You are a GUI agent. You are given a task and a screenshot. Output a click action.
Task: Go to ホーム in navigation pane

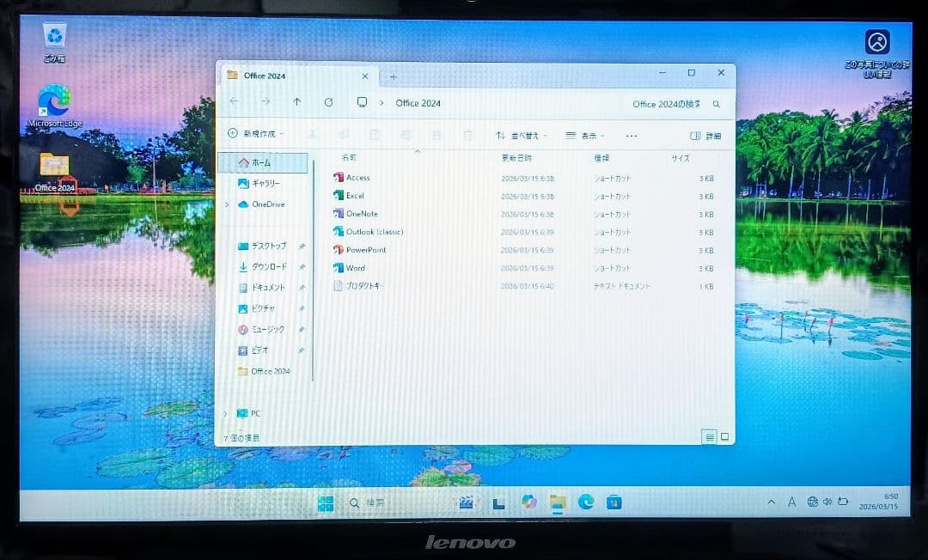[264, 162]
